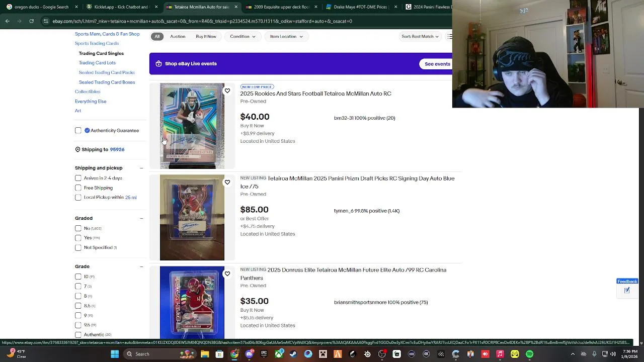Open the Prizm Draft Picks Blue Ice listing

pyautogui.click(x=347, y=183)
